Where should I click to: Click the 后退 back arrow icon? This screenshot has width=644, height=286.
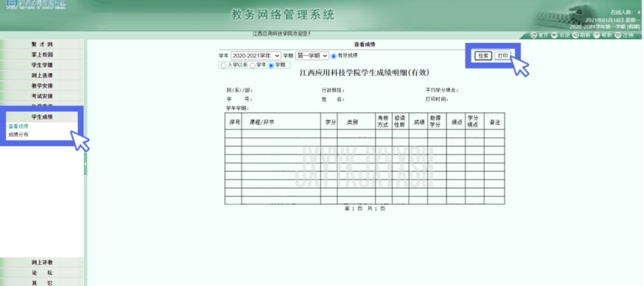click(555, 36)
